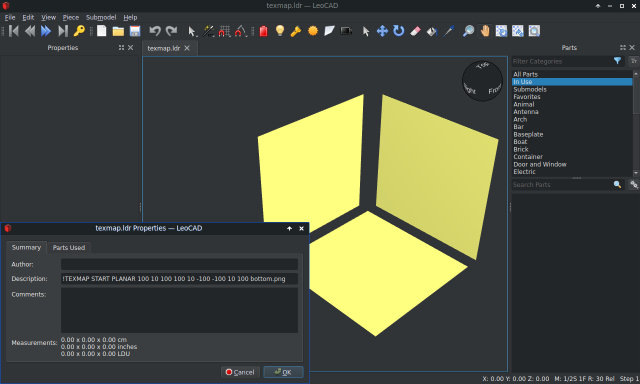Open the Piece menu
The height and width of the screenshot is (384, 640).
click(x=71, y=18)
